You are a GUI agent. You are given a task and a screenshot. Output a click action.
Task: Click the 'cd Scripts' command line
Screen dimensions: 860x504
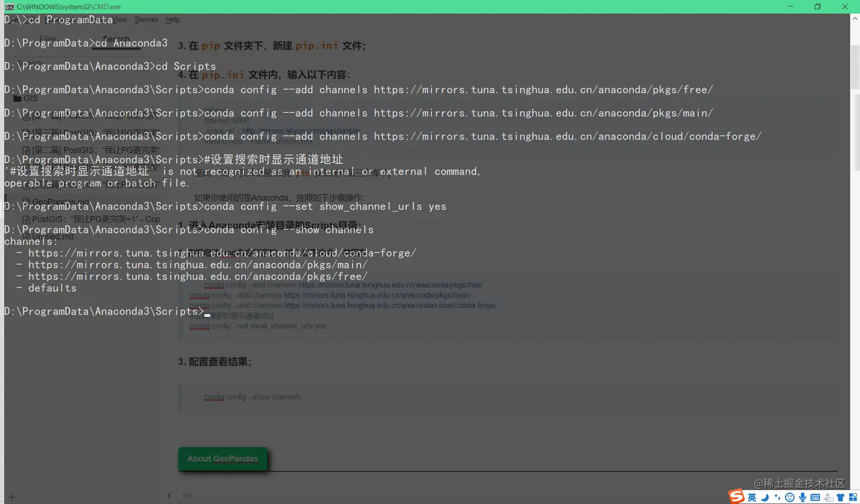click(x=110, y=67)
